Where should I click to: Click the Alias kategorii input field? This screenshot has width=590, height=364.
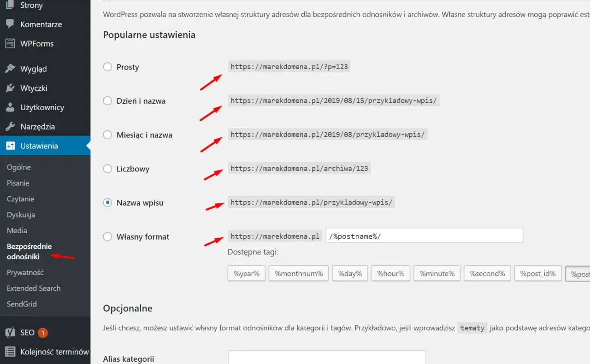[327, 358]
